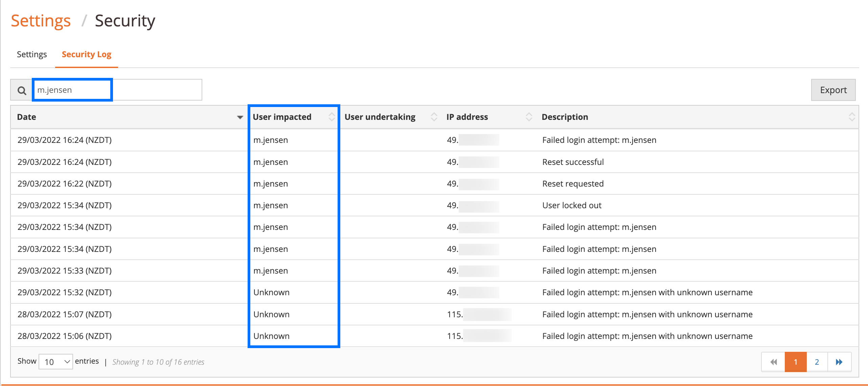Jump to the last page with fast-forward icon

[x=839, y=362]
